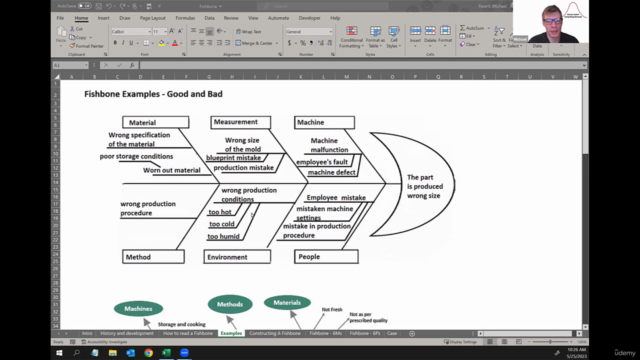Click the Decrease Decimal icon

pos(329,43)
